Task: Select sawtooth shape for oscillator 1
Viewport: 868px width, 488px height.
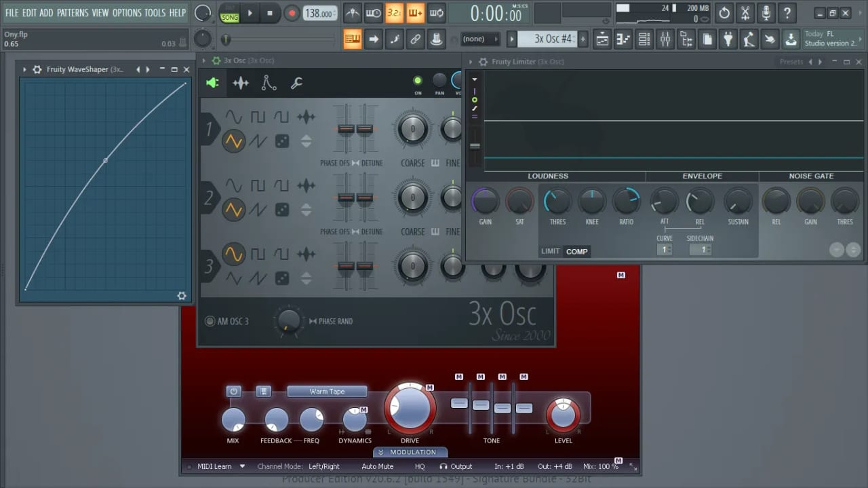Action: coord(258,141)
